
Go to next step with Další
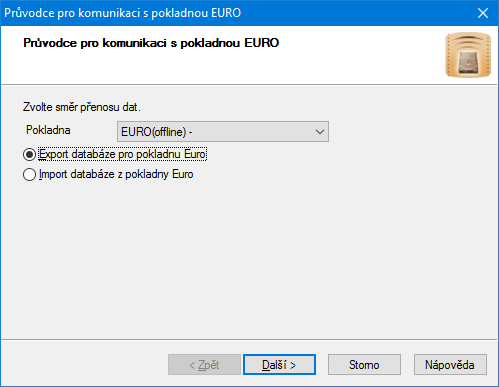[x=279, y=365]
